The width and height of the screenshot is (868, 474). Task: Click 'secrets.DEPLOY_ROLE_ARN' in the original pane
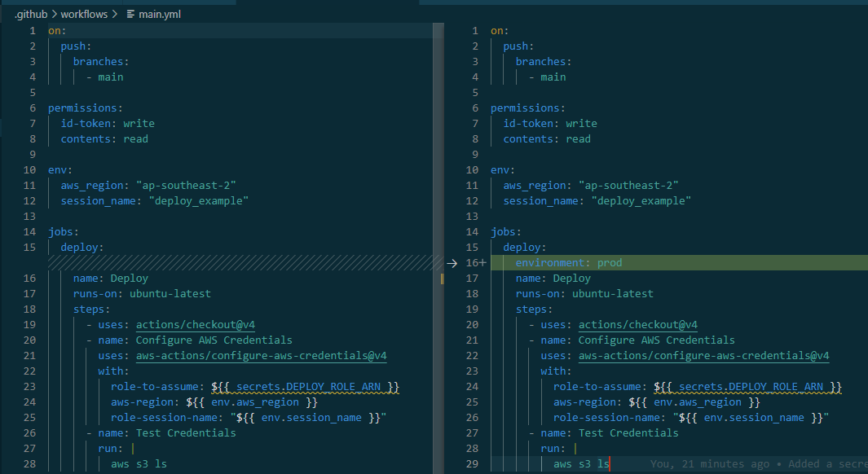308,387
